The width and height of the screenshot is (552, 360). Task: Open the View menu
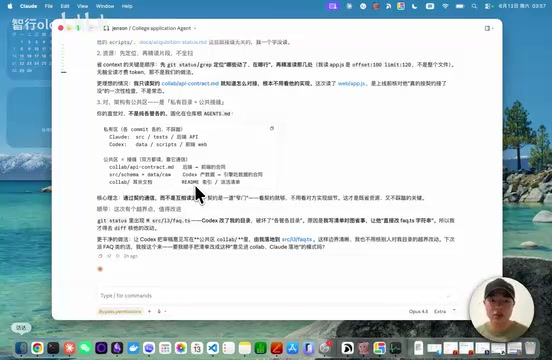[82, 6]
